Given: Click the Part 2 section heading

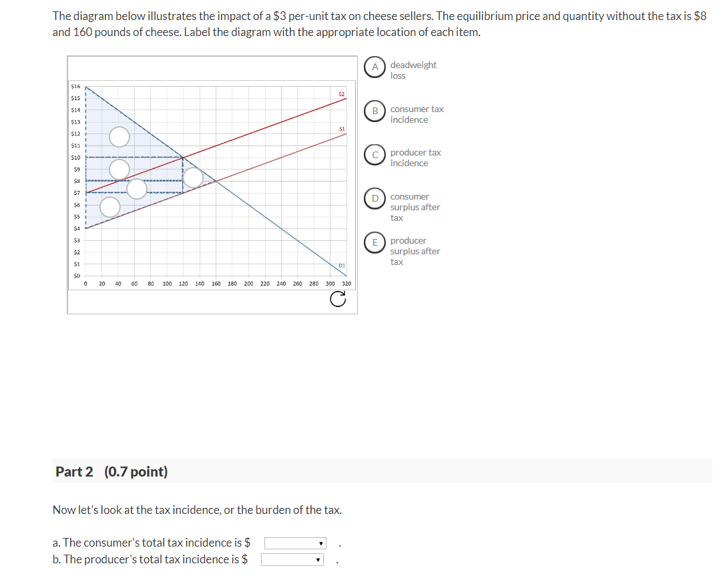Looking at the screenshot, I should coord(111,472).
